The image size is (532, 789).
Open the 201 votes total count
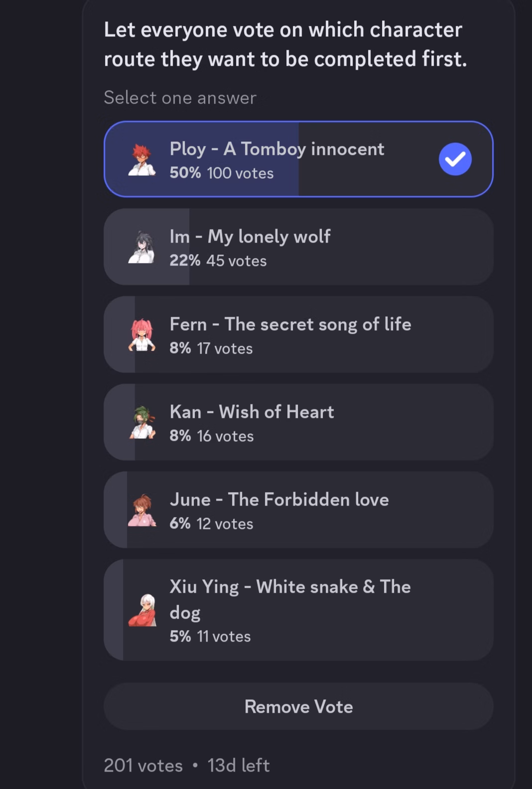[143, 766]
